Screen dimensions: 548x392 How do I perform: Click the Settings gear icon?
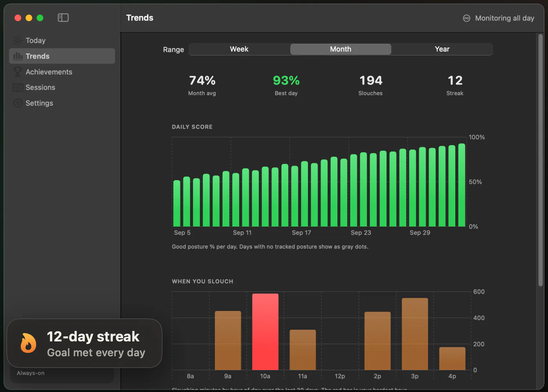(18, 103)
